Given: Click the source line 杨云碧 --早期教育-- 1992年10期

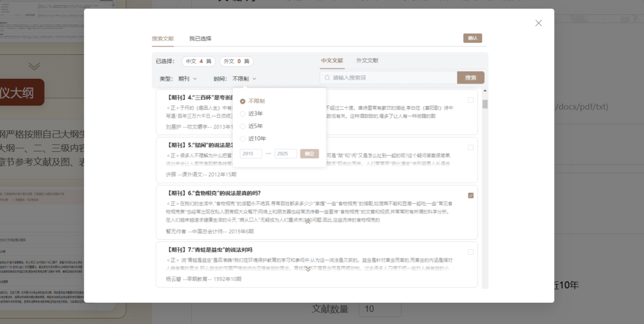Looking at the screenshot, I should pyautogui.click(x=204, y=279).
